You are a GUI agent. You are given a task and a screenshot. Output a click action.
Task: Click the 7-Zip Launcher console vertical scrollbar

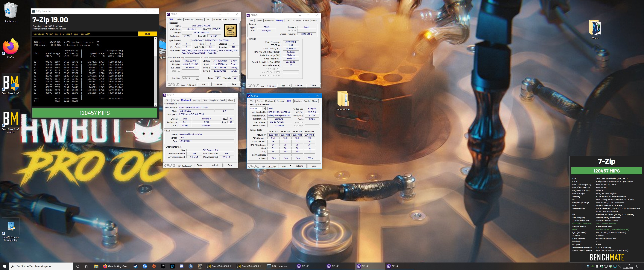[x=156, y=72]
